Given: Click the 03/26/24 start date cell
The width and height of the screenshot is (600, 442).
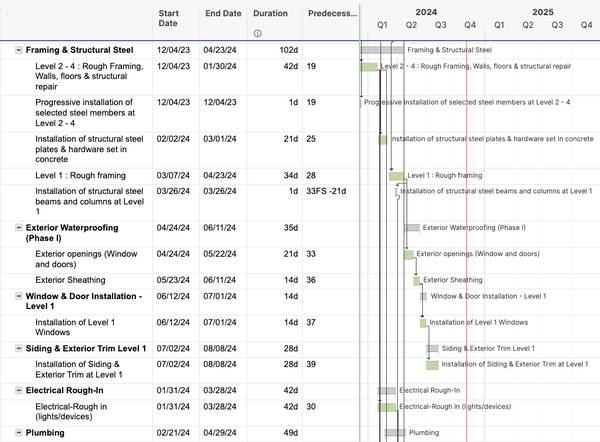Looking at the screenshot, I should [x=173, y=191].
